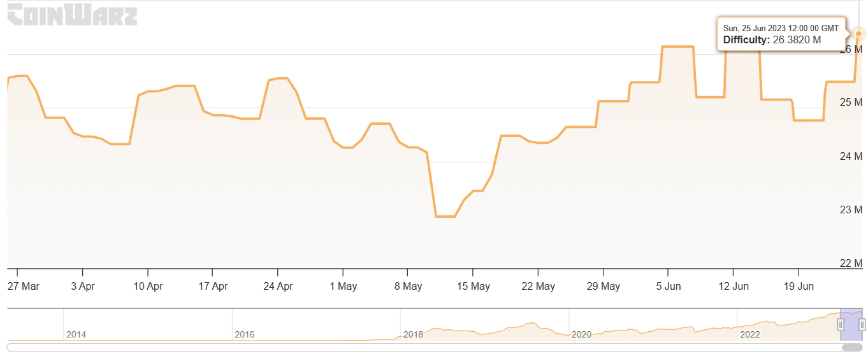Viewport: 868px width, 356px height.
Task: Click the Difficulty 26.3820 M tooltip
Action: (x=783, y=34)
